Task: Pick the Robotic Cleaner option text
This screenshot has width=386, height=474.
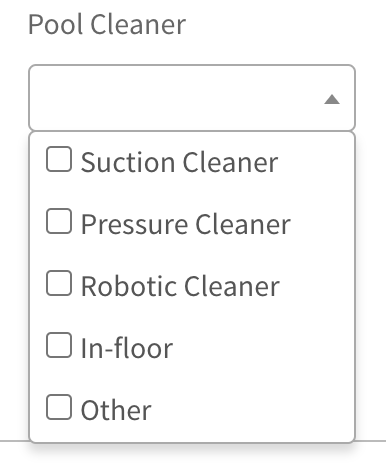Action: coord(180,286)
